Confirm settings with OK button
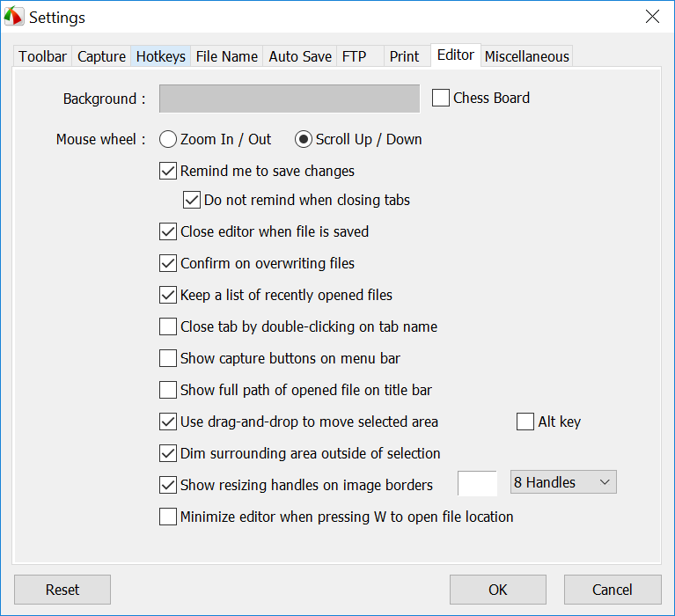The image size is (675, 616). (498, 590)
